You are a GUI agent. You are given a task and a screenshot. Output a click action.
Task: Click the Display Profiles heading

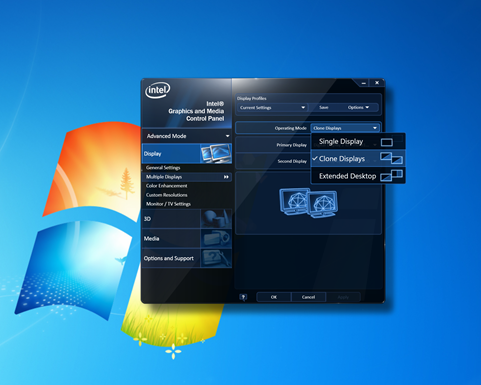(251, 98)
